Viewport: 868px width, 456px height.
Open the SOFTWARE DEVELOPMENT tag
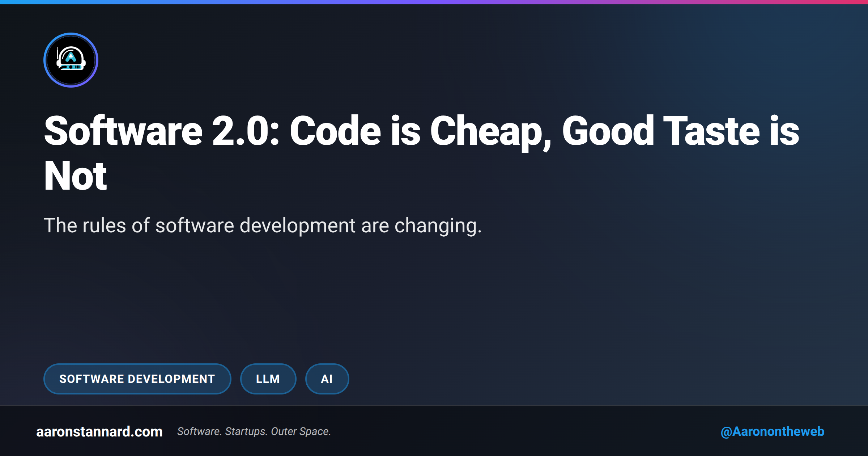[x=137, y=379]
